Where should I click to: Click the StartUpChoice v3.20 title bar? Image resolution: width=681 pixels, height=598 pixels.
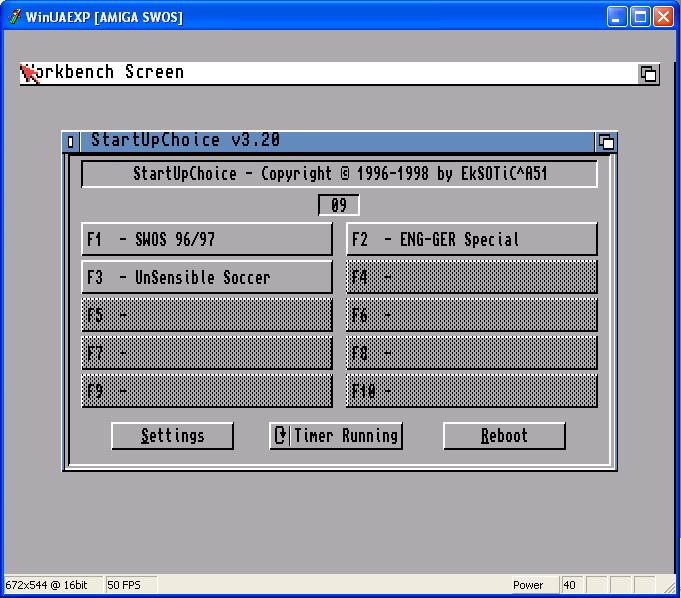337,142
